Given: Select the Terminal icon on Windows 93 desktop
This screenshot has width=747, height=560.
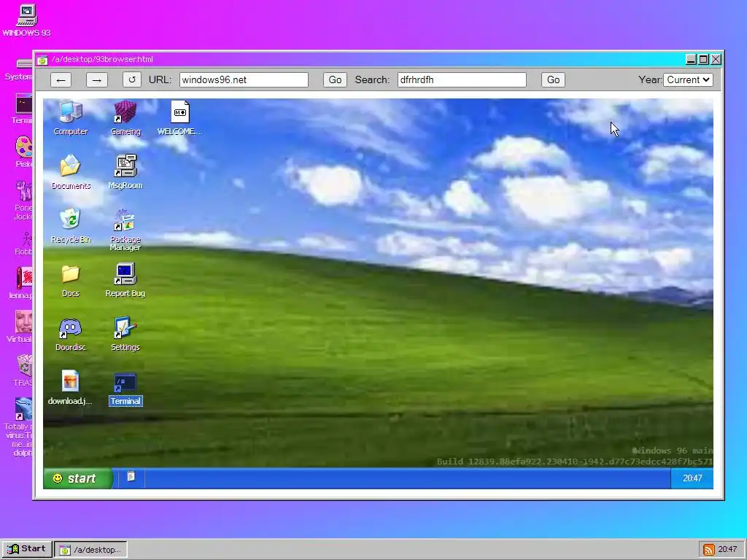Looking at the screenshot, I should coord(22,109).
